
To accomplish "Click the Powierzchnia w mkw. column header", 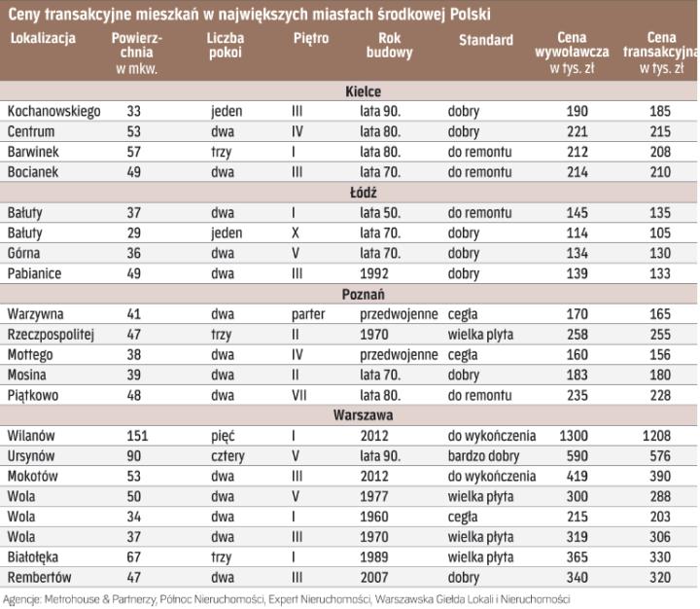I will 136,53.
